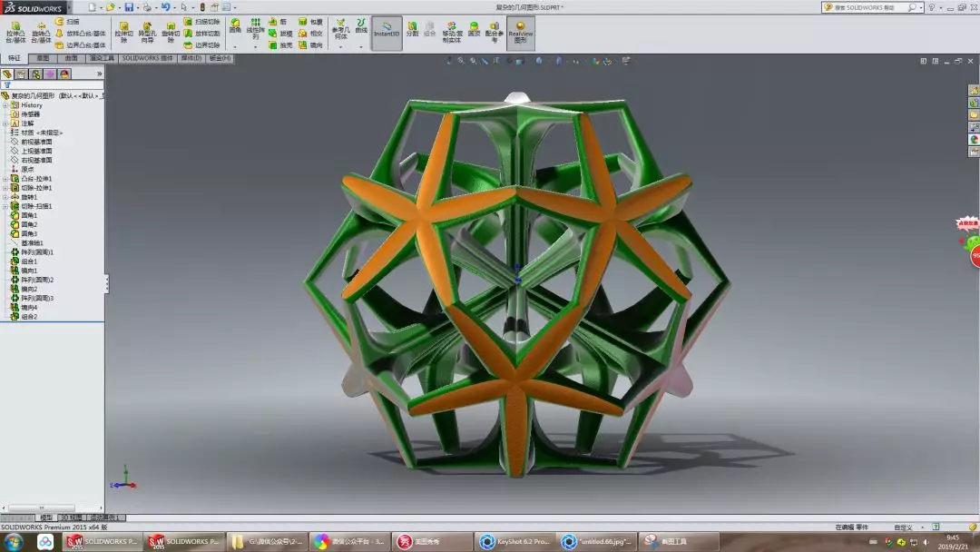The height and width of the screenshot is (552, 980).
Task: Select the Swept Boss (扫描) tool
Action: click(67, 21)
